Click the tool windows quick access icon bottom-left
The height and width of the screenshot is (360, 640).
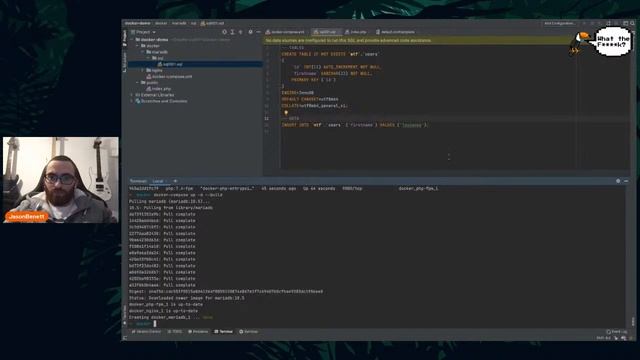point(124,338)
